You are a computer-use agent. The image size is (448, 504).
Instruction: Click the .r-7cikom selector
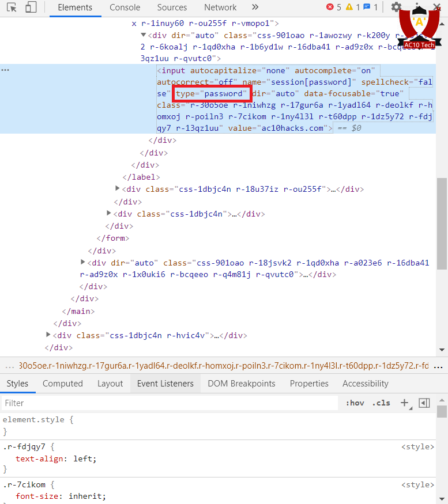tap(24, 485)
